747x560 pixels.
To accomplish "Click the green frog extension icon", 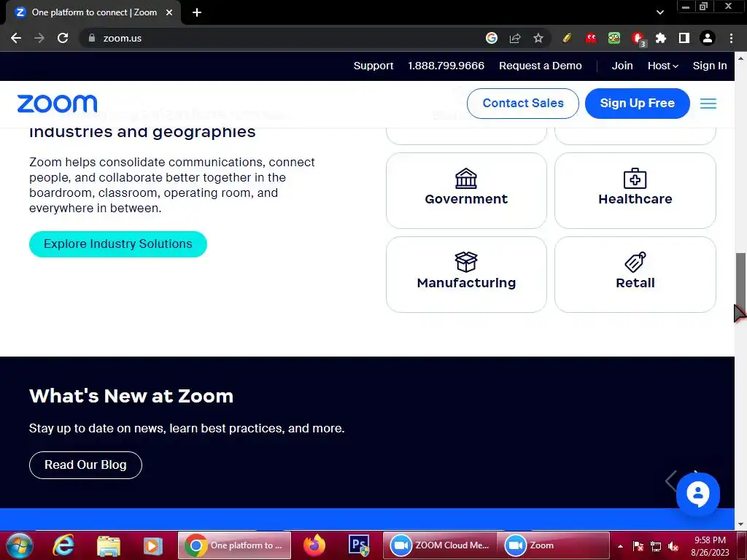I will click(x=614, y=38).
